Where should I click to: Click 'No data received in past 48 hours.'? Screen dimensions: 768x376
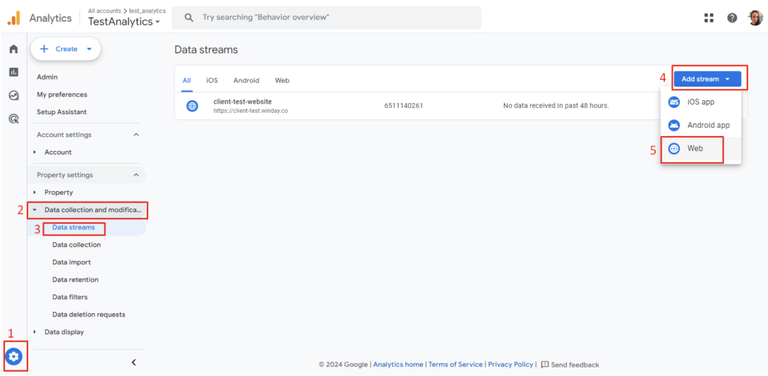pyautogui.click(x=556, y=106)
